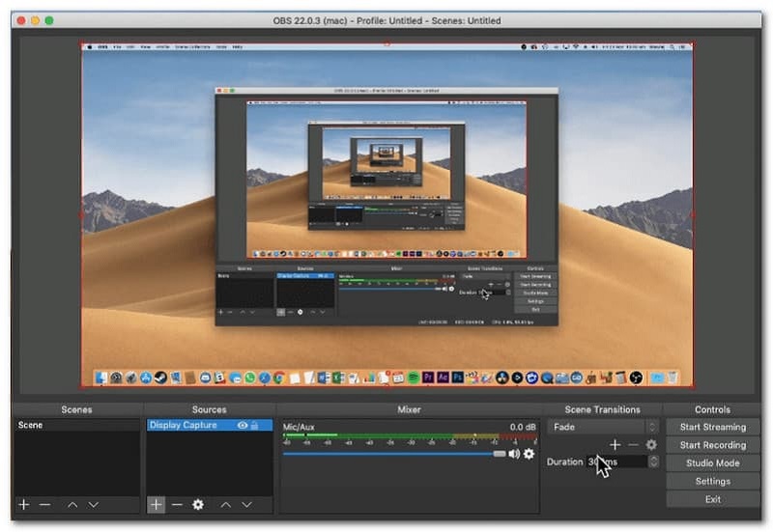Screen dimensions: 773x532
Task: Click the Trash icon in previewed dock
Action: (x=672, y=378)
